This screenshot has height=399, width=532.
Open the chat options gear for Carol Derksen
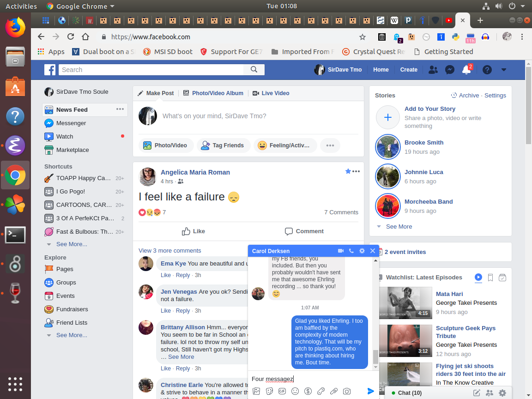(362, 251)
